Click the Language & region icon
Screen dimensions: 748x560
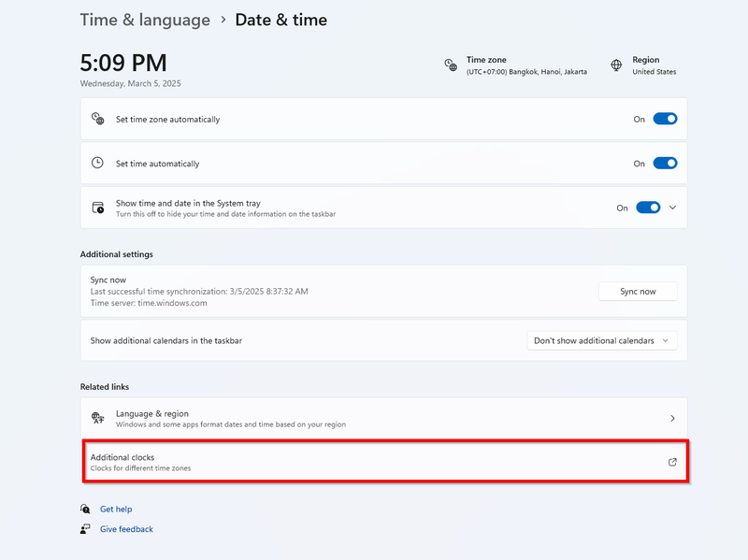[98, 418]
